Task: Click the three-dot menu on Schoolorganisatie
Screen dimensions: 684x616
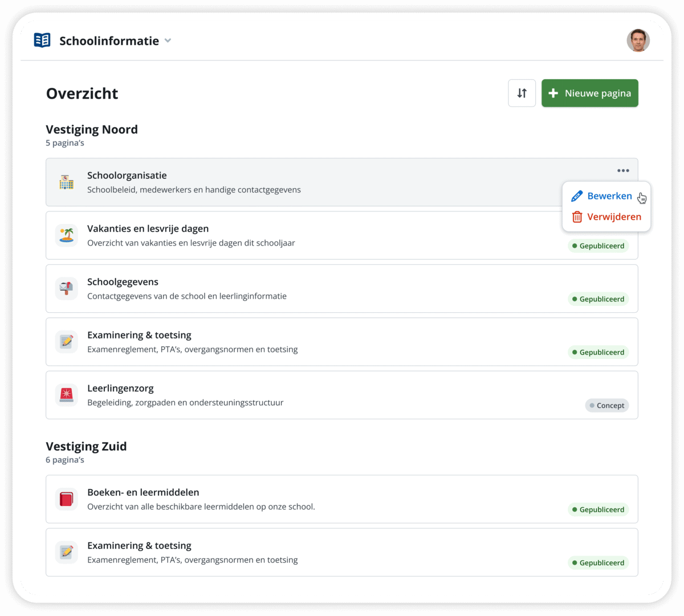Action: 622,170
